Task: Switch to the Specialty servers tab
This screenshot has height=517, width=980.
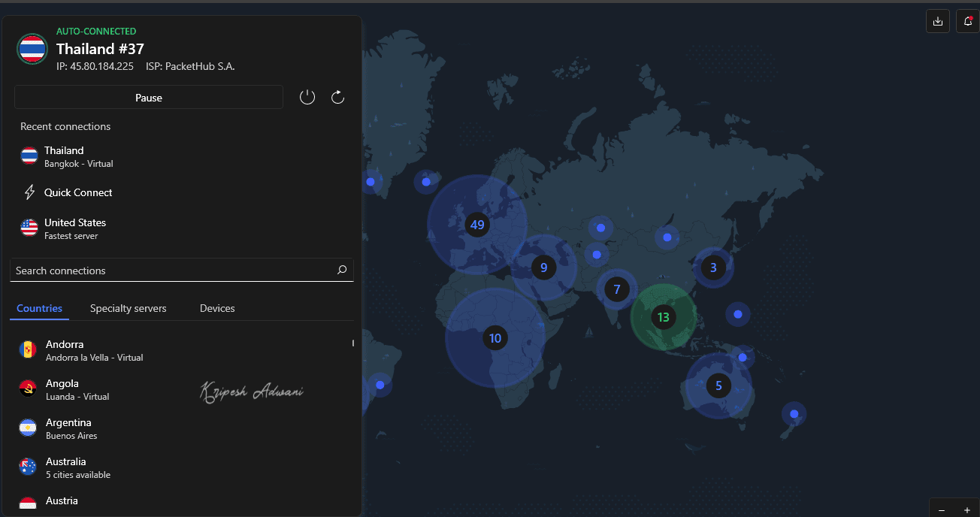Action: click(x=129, y=308)
